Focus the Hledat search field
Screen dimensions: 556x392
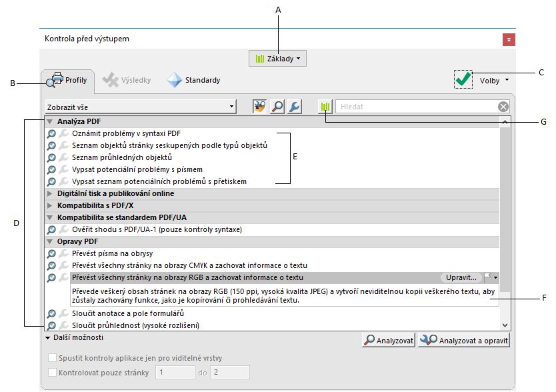click(417, 107)
